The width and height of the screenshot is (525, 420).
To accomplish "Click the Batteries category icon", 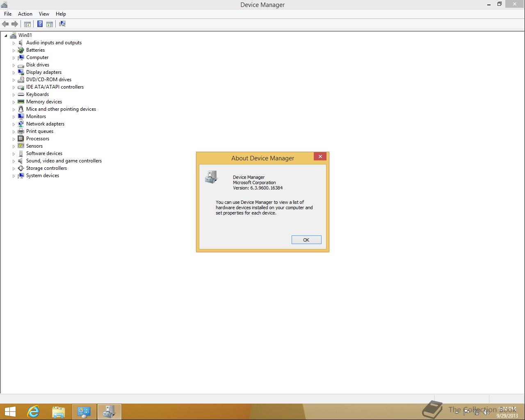I will [x=21, y=50].
